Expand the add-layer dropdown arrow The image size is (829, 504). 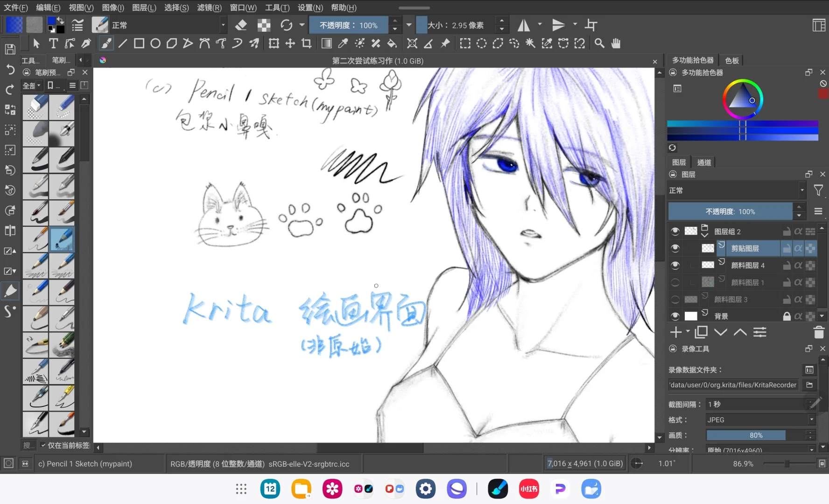pos(688,332)
